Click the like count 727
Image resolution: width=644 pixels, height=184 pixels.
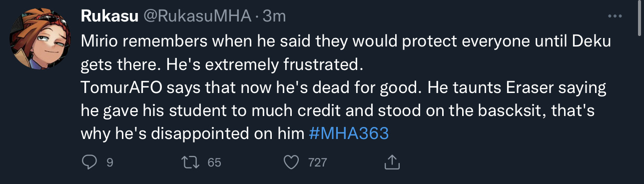[317, 162]
